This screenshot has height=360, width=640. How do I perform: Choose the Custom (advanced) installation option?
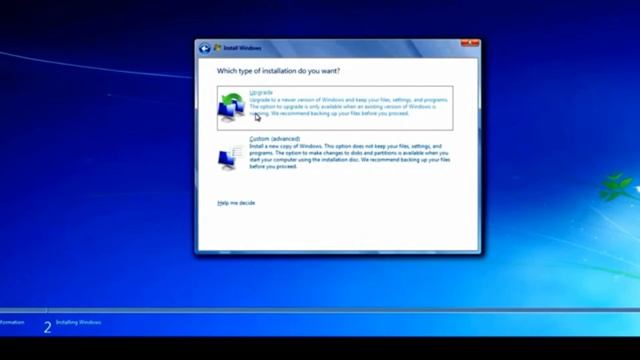click(335, 153)
